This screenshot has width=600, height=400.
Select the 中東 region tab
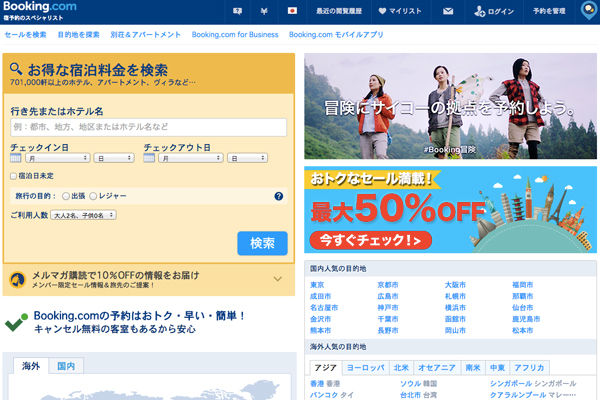pyautogui.click(x=497, y=368)
